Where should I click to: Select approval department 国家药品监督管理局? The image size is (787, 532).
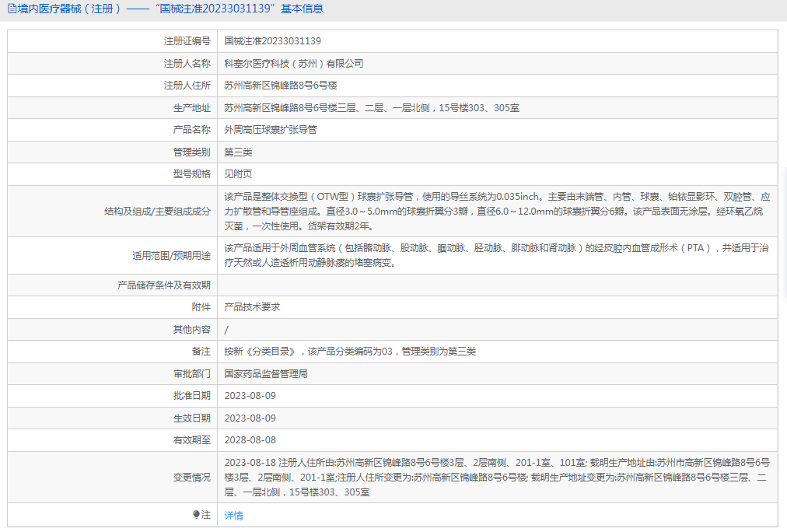coord(266,373)
